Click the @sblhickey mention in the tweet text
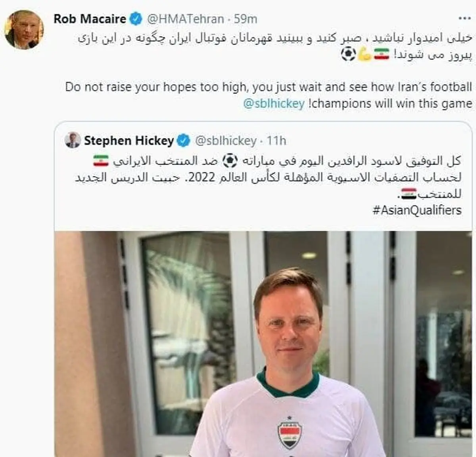476x457 pixels. [x=274, y=104]
